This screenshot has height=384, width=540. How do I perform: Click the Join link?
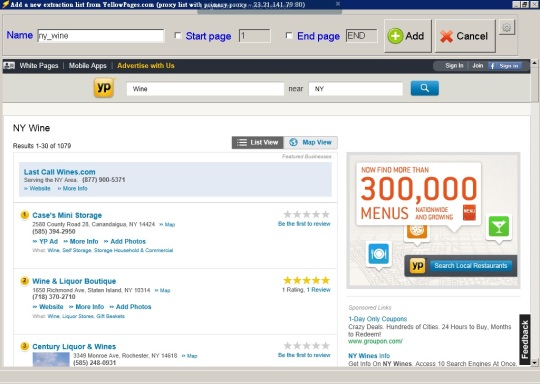478,65
